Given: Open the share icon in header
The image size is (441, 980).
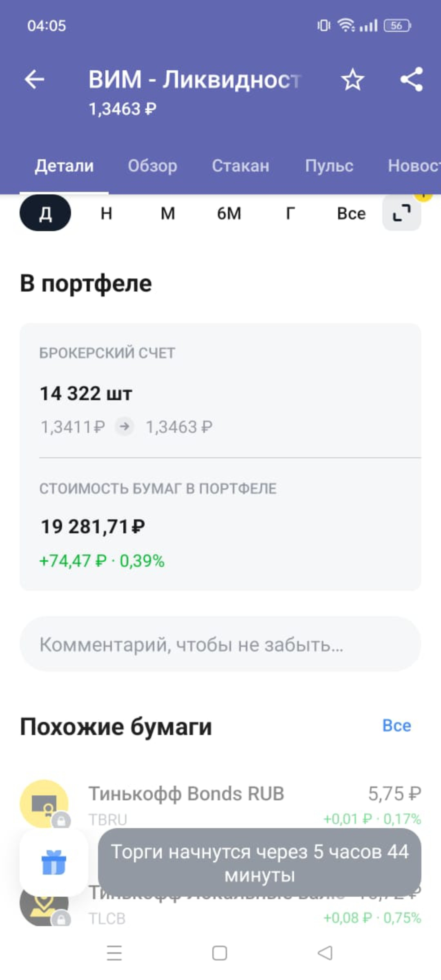Looking at the screenshot, I should (411, 79).
